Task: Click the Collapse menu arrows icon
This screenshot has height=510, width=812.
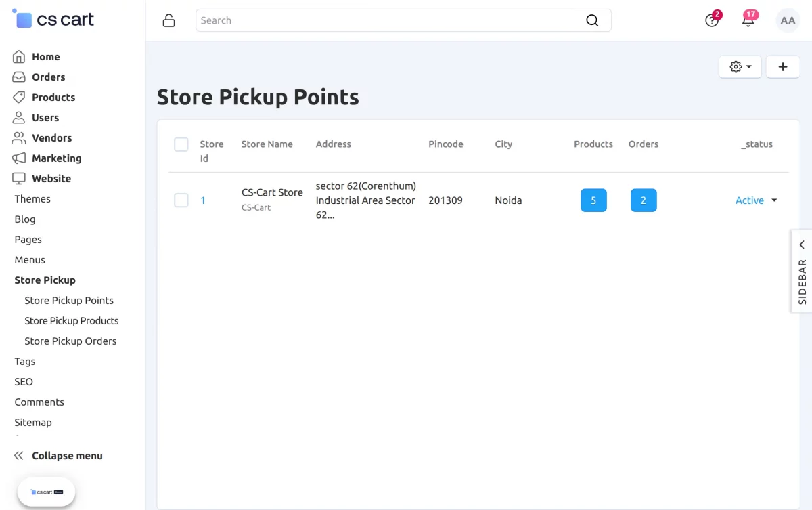Action: (x=19, y=456)
